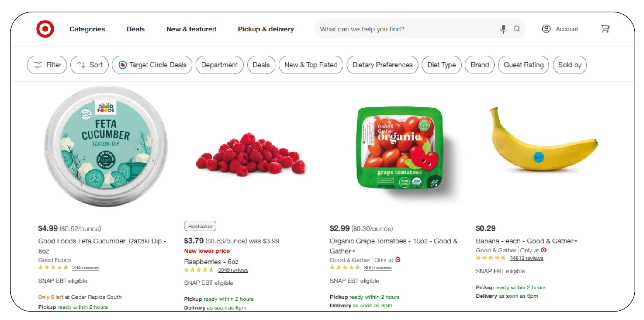The height and width of the screenshot is (320, 644).
Task: Toggle the Target Circle Deals filter
Action: click(152, 65)
